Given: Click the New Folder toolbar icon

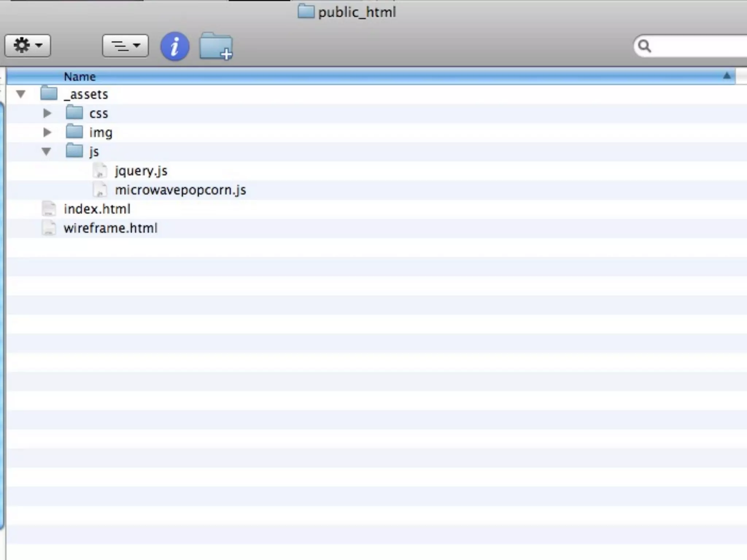Looking at the screenshot, I should (216, 46).
